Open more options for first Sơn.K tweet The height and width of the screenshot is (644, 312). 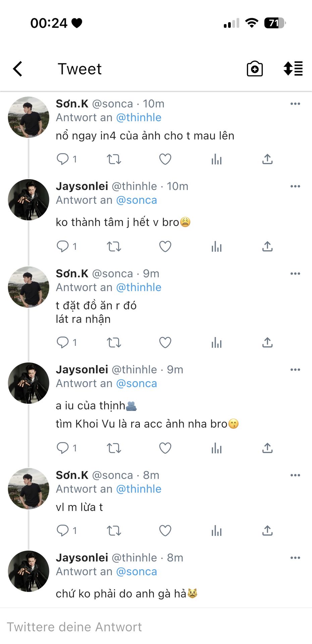coord(295,104)
